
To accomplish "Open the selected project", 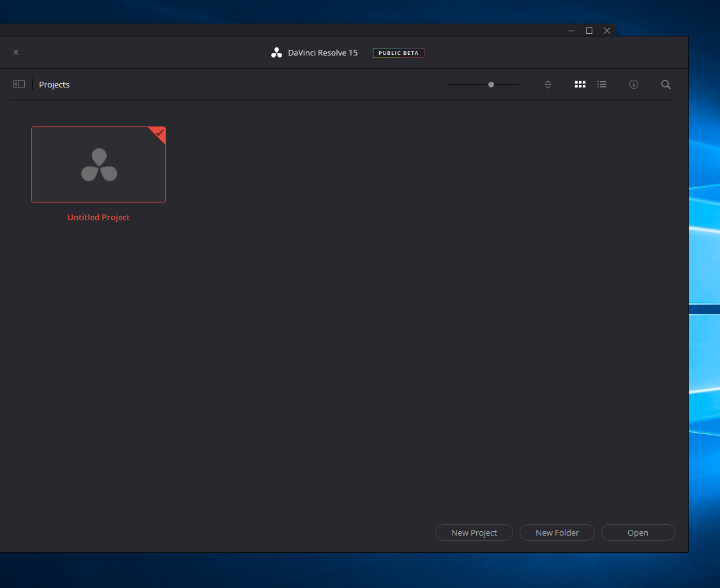I will pos(638,532).
